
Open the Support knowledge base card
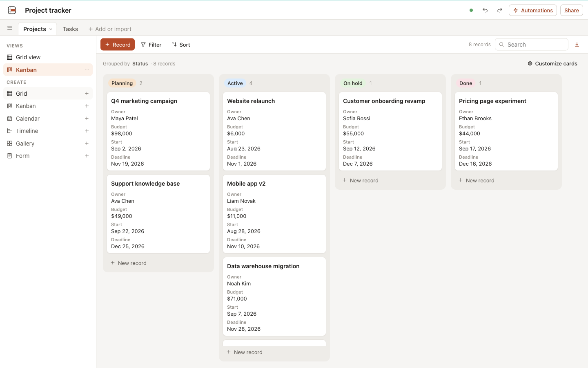[158, 214]
